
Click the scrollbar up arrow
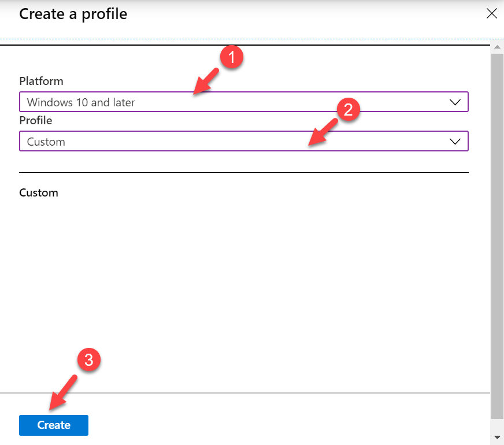497,47
